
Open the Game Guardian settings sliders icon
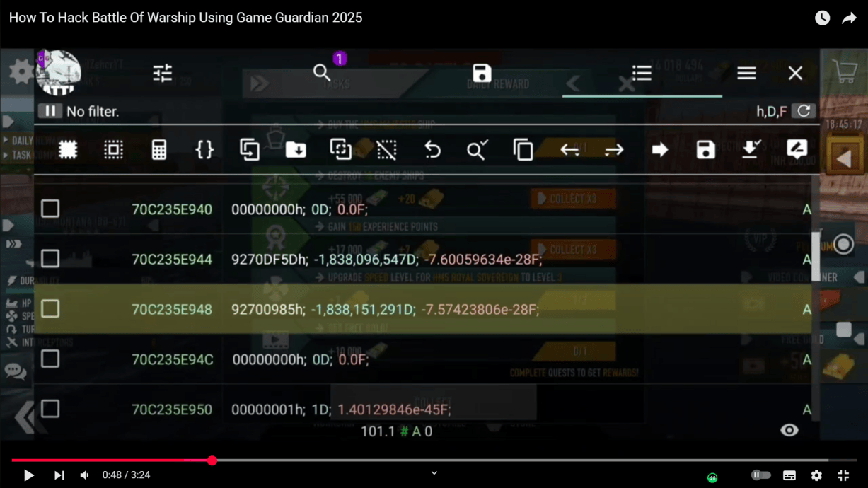pos(162,73)
